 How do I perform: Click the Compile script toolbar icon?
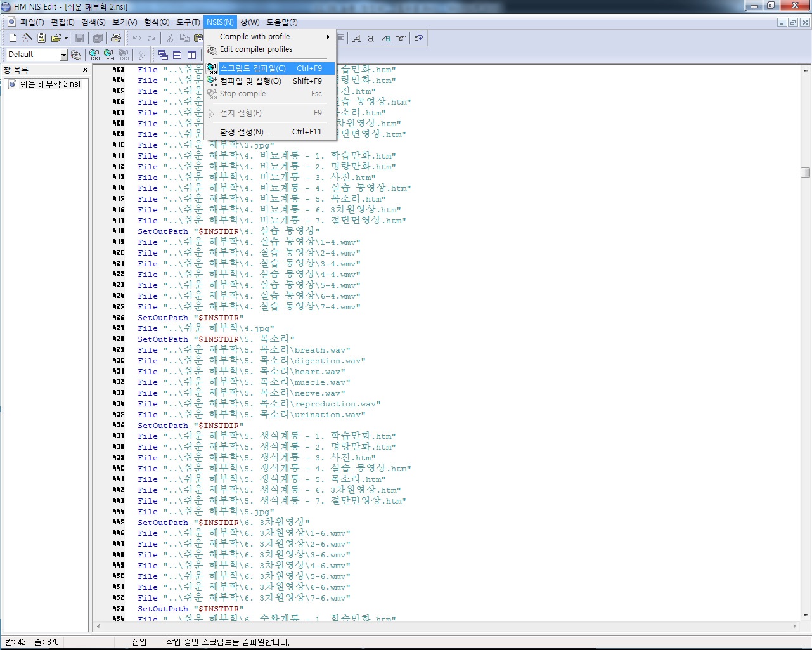[94, 55]
